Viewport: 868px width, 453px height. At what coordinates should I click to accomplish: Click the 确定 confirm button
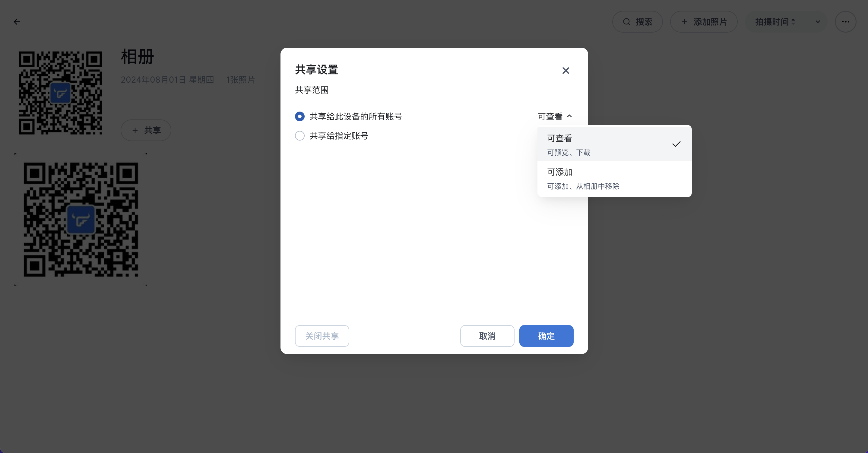pos(546,336)
